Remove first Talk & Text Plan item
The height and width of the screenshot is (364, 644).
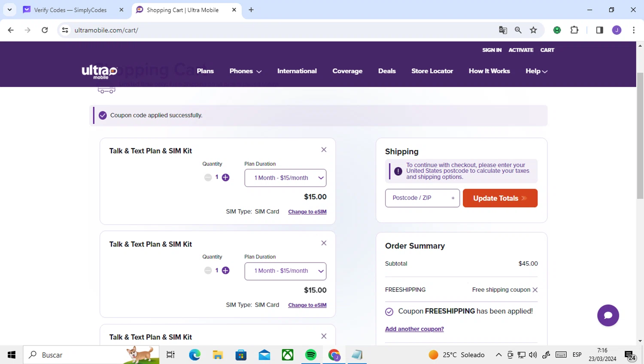324,150
